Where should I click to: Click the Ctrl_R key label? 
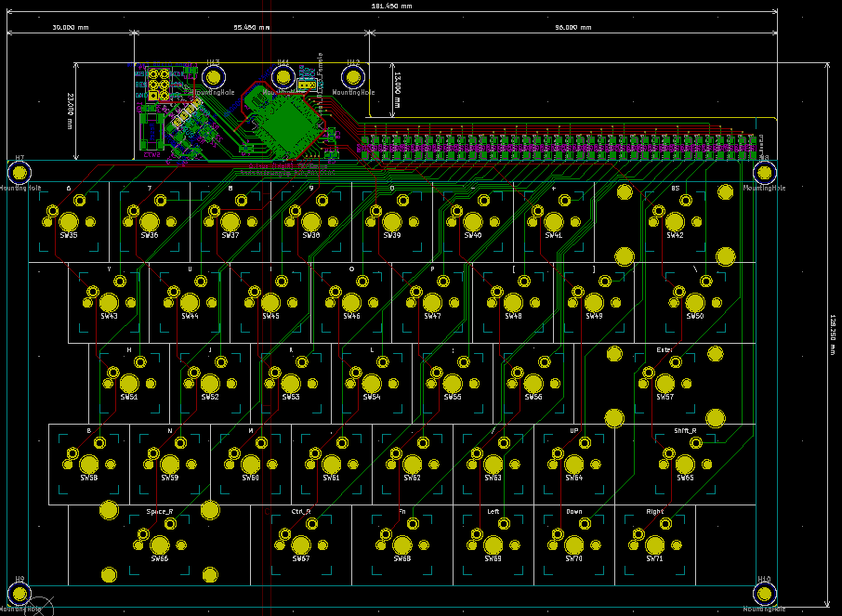tap(301, 511)
